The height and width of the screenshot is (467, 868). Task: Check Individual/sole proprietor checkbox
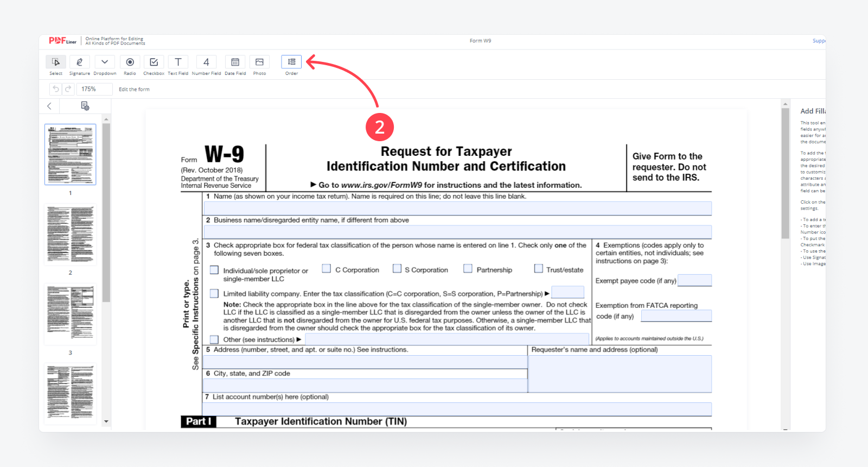click(214, 270)
